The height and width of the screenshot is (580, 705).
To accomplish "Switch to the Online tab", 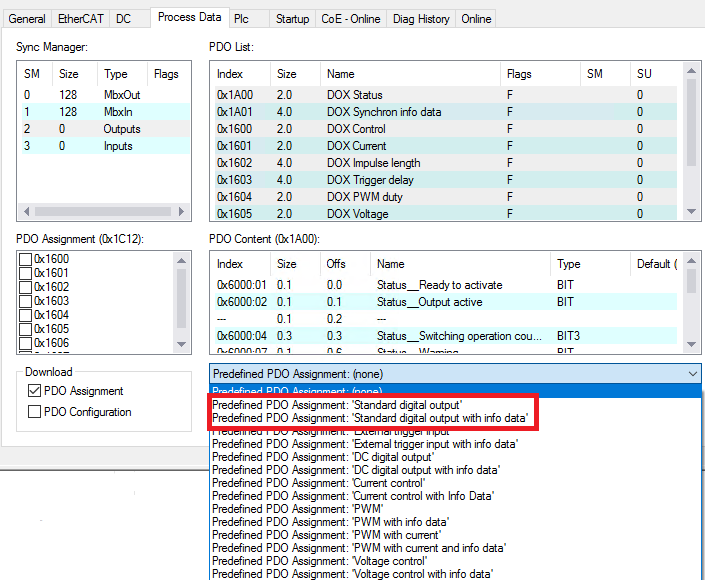I will tap(476, 19).
